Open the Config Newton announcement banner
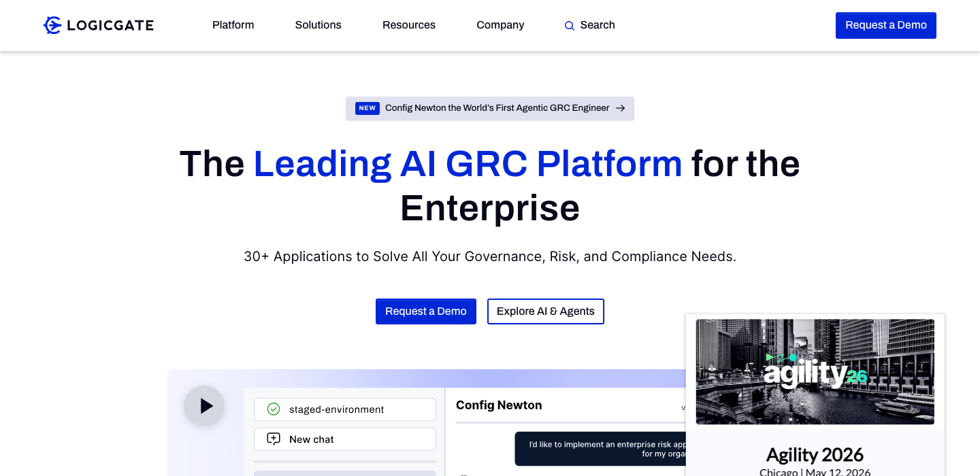This screenshot has width=980, height=476. pos(490,108)
